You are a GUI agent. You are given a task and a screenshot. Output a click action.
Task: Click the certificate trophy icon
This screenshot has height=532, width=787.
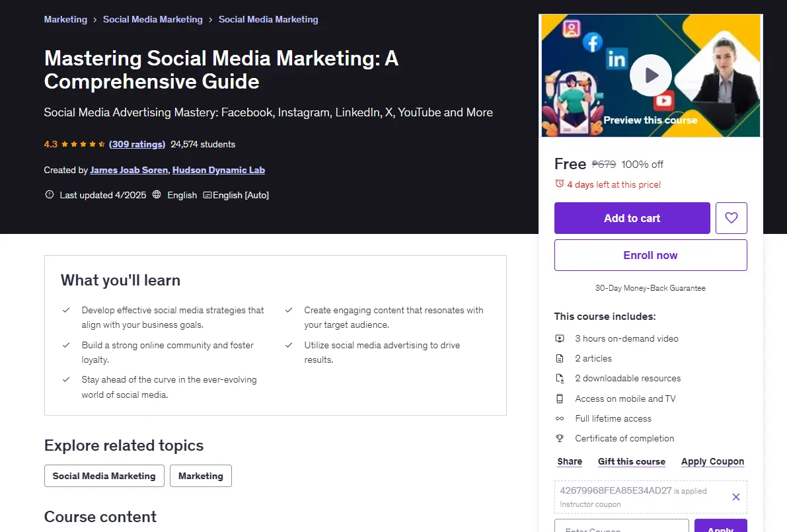(x=560, y=438)
